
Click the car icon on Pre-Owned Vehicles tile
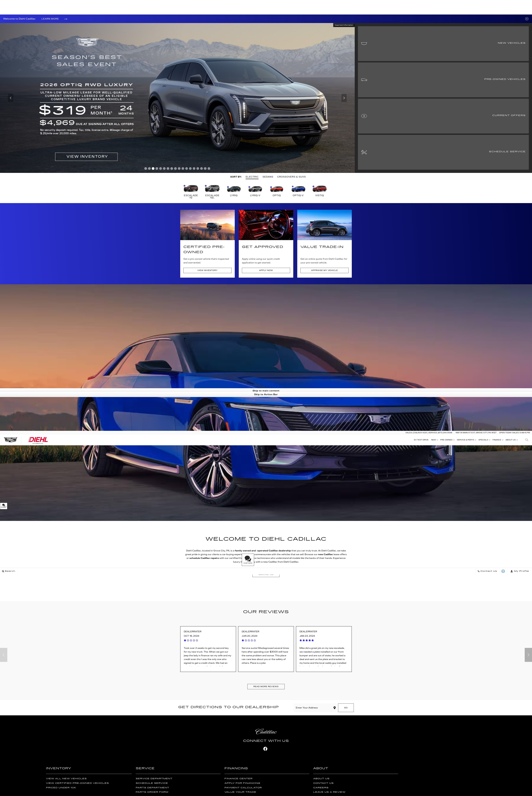[364, 80]
